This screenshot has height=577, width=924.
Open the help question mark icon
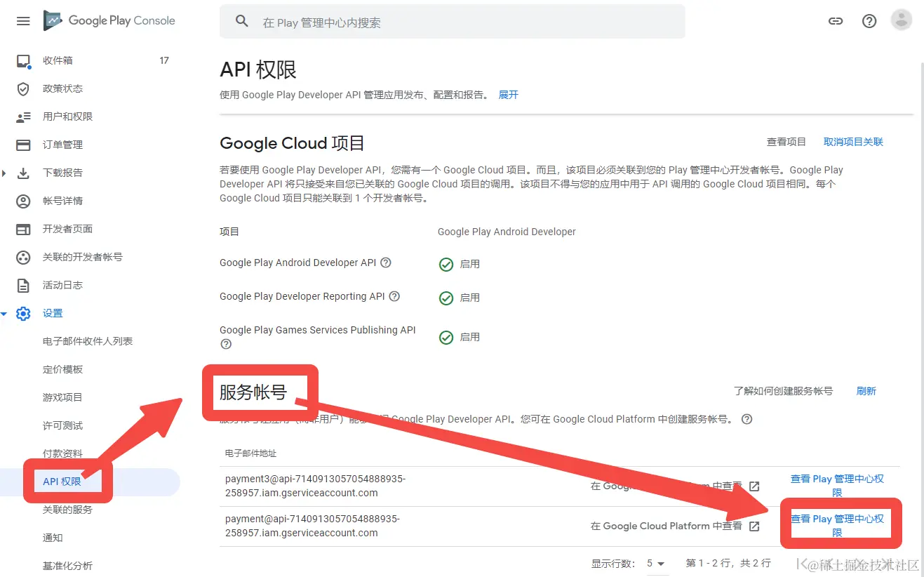(x=869, y=21)
